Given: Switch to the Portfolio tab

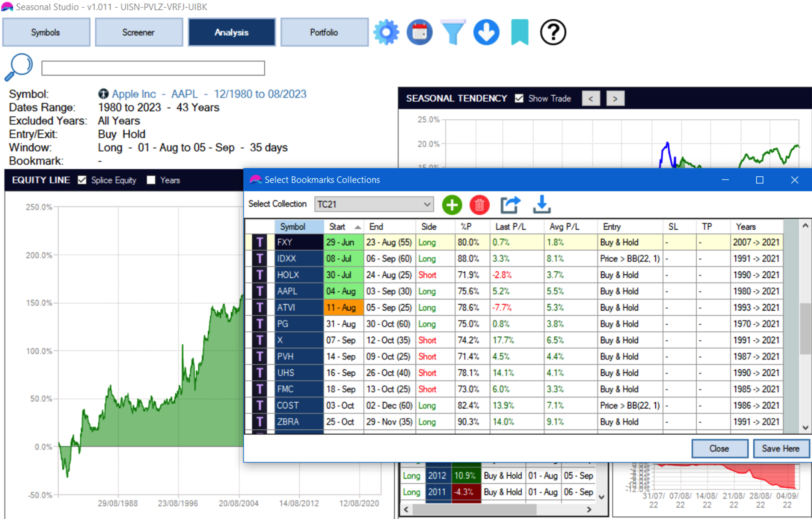Looking at the screenshot, I should pyautogui.click(x=324, y=32).
